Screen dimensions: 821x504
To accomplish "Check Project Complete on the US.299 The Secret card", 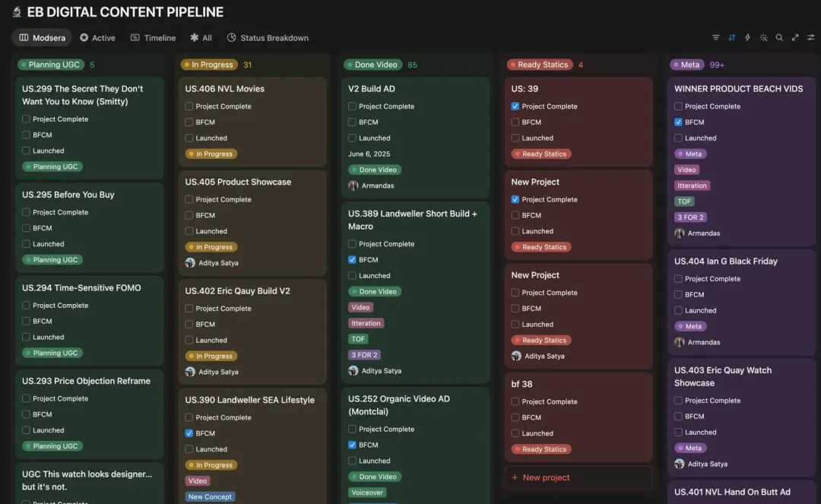I will (x=26, y=119).
